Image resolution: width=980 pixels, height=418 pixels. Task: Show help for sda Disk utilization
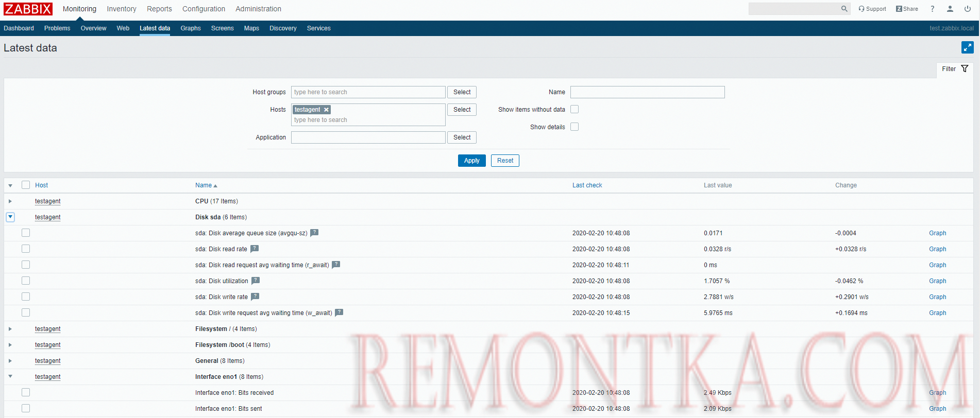coord(256,281)
